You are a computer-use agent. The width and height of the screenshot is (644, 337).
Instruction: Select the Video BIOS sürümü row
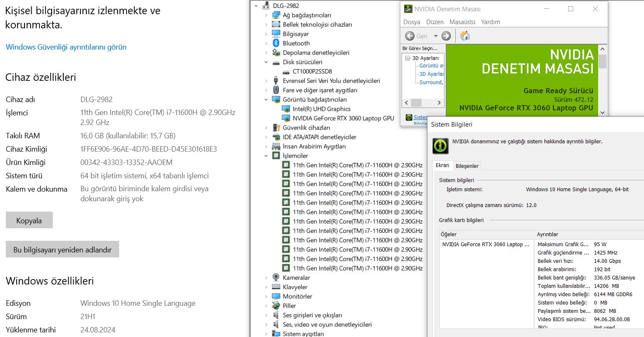[590, 320]
